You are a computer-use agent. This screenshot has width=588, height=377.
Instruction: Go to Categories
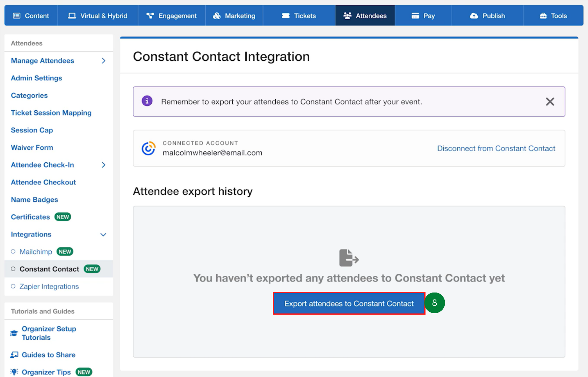tap(29, 95)
